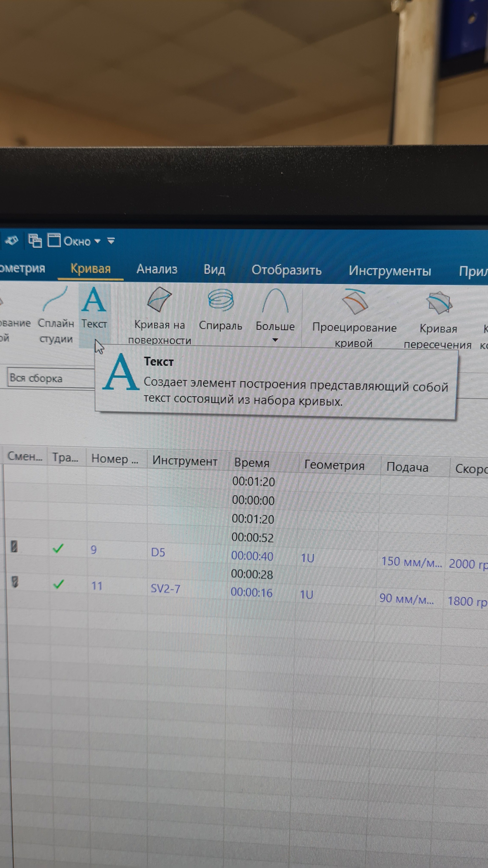Viewport: 488px width, 868px height.
Task: Click the speed value 1800 in SV2-7 row
Action: (468, 601)
